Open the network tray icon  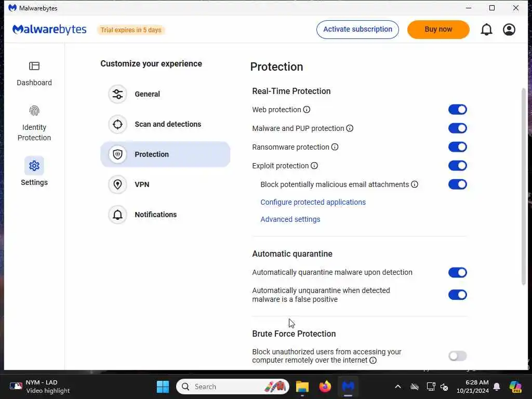point(431,387)
